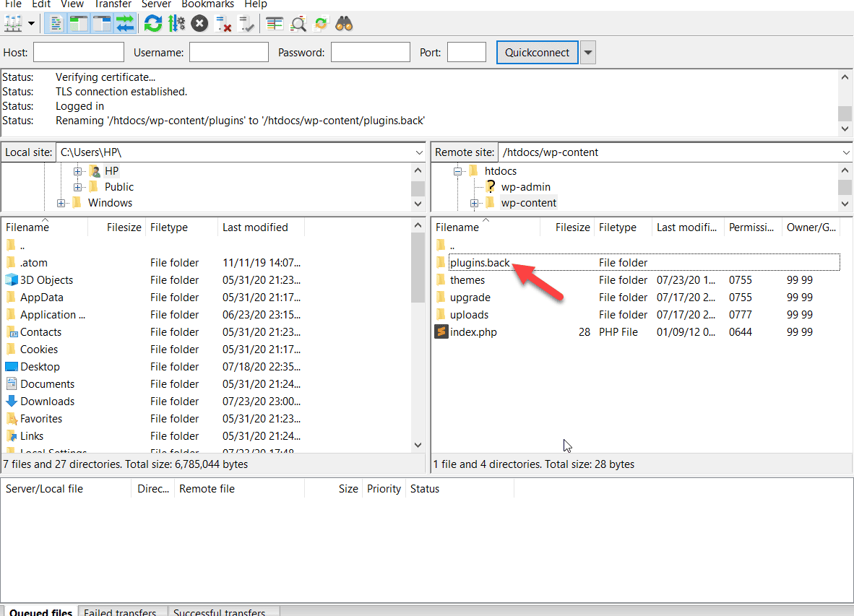Switch to Successful transfers tab
The height and width of the screenshot is (616, 854).
tap(223, 612)
